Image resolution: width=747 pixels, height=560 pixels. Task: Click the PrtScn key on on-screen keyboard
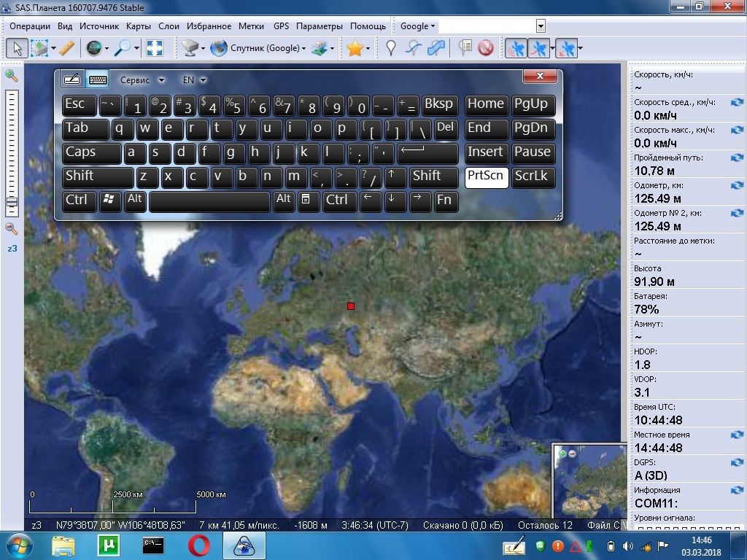[487, 176]
